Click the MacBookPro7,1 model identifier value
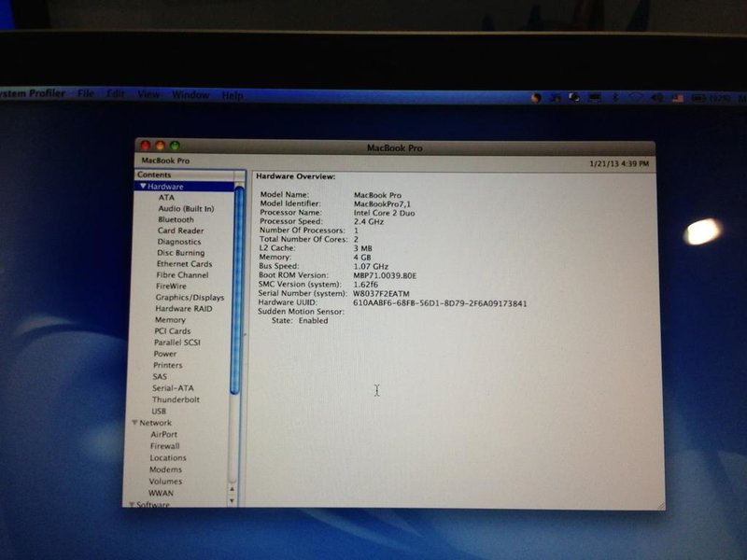747x560 pixels. point(382,203)
